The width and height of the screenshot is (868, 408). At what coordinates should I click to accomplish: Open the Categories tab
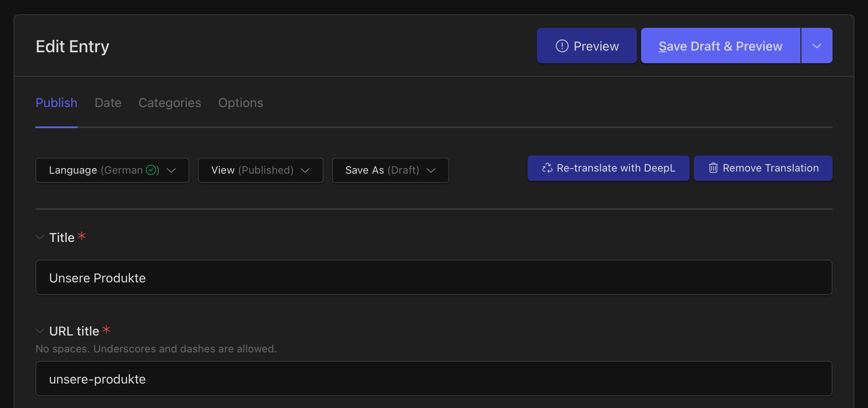170,103
